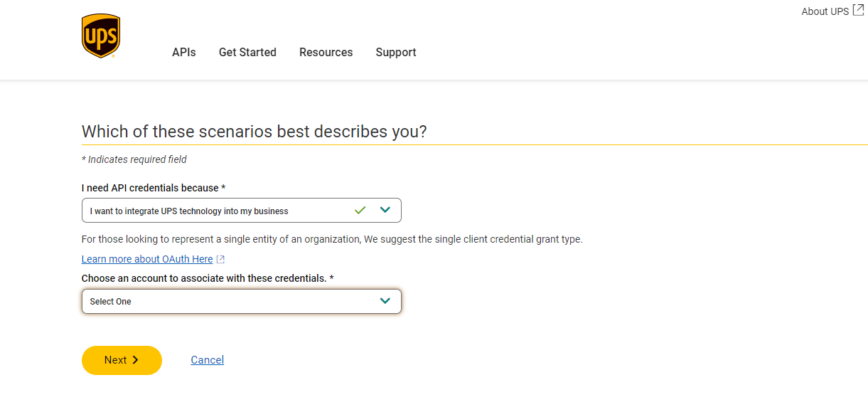Screen dimensions: 868x417
Task: Open the Get Started menu
Action: point(247,52)
